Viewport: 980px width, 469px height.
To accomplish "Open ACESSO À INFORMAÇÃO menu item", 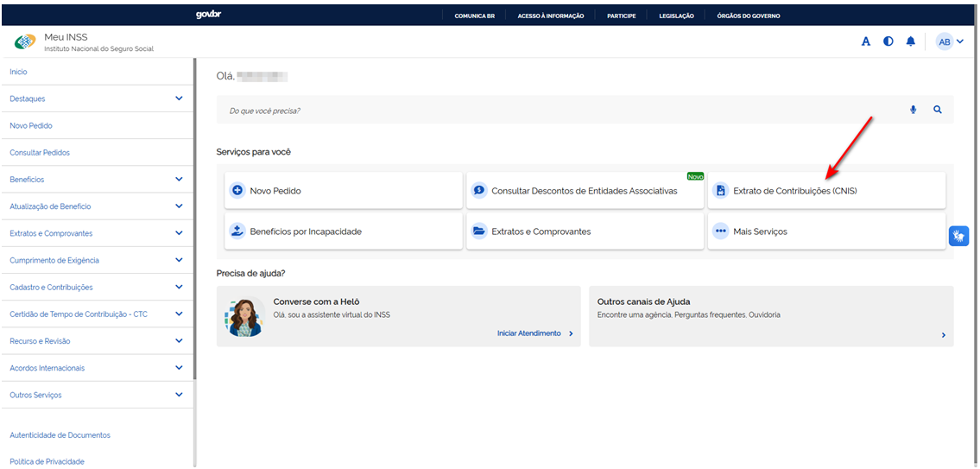I will tap(551, 16).
